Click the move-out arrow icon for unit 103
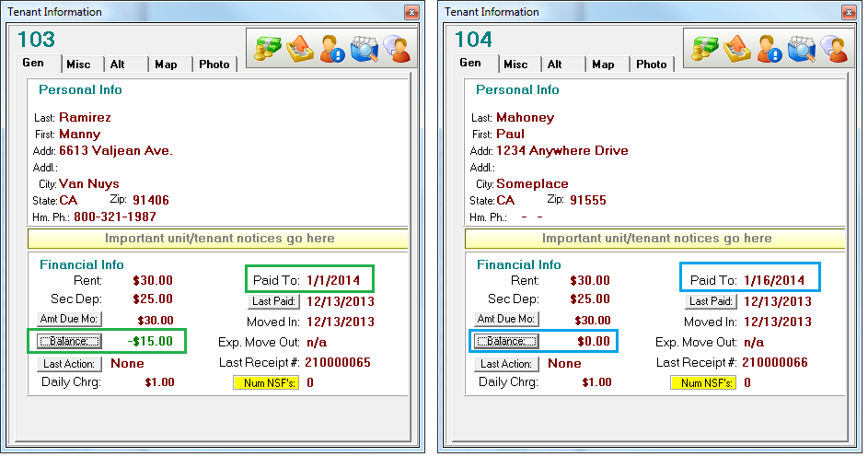The image size is (868, 457). pos(299,49)
